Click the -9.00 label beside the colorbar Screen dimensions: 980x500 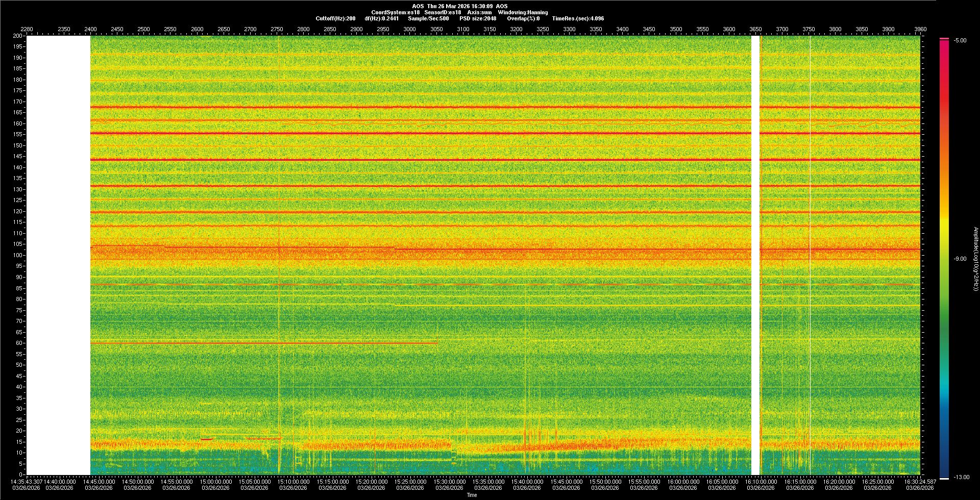(x=960, y=259)
